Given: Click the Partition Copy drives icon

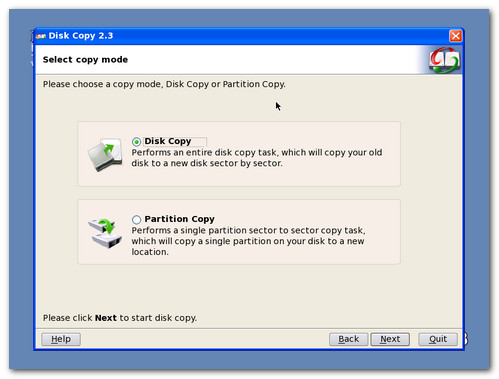Looking at the screenshot, I should tap(105, 233).
